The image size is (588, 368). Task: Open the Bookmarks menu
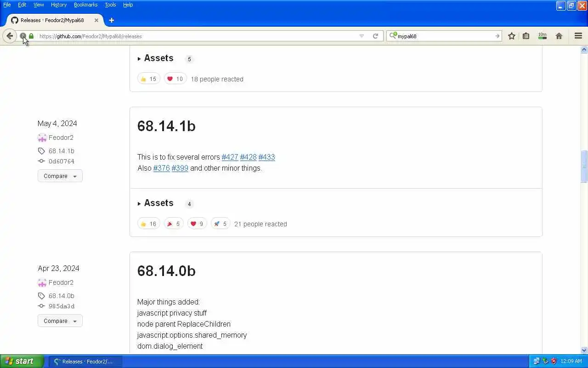point(85,5)
